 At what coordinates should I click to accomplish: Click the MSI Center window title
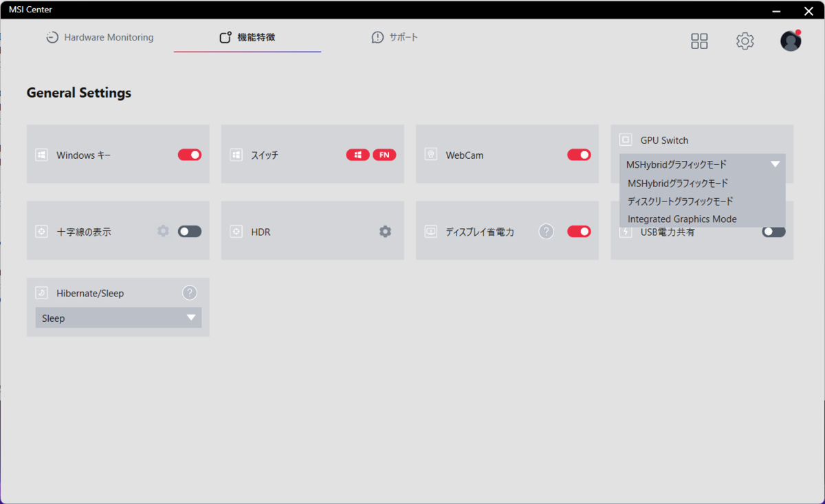30,10
